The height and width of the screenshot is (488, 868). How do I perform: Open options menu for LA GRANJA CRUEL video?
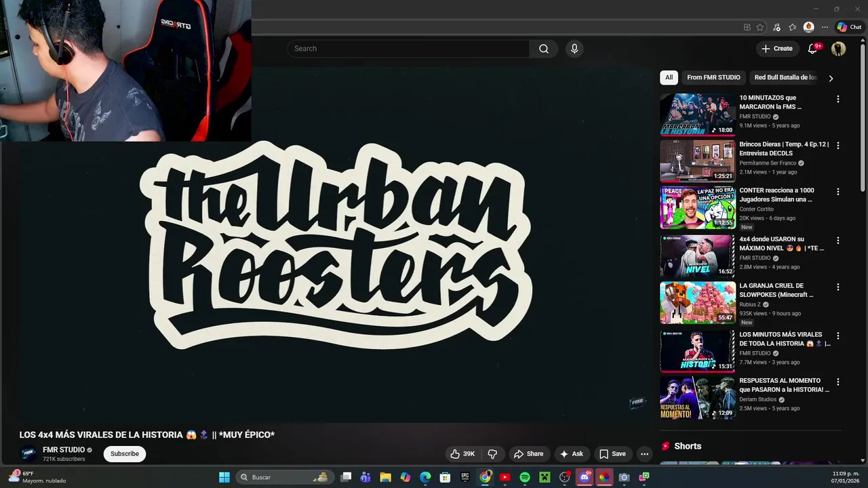(x=837, y=287)
